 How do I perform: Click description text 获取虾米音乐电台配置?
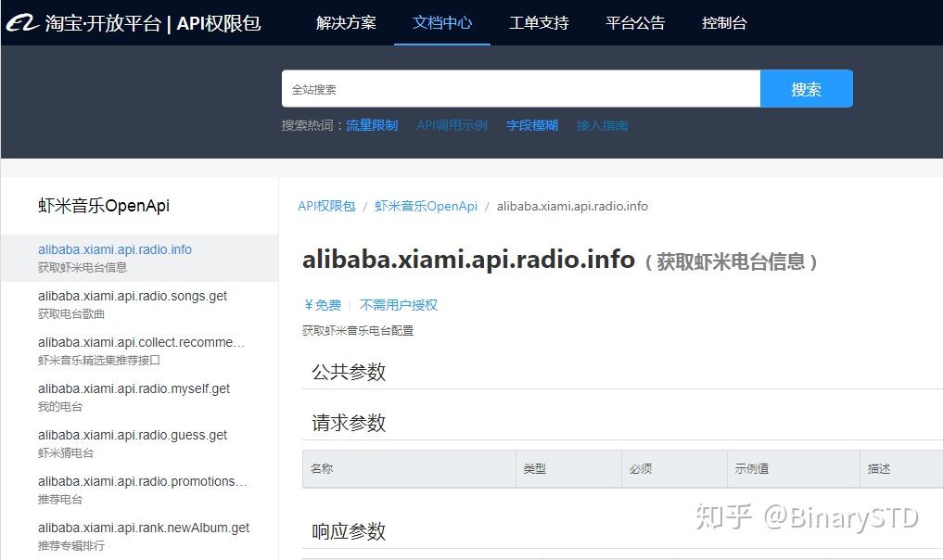coord(358,330)
